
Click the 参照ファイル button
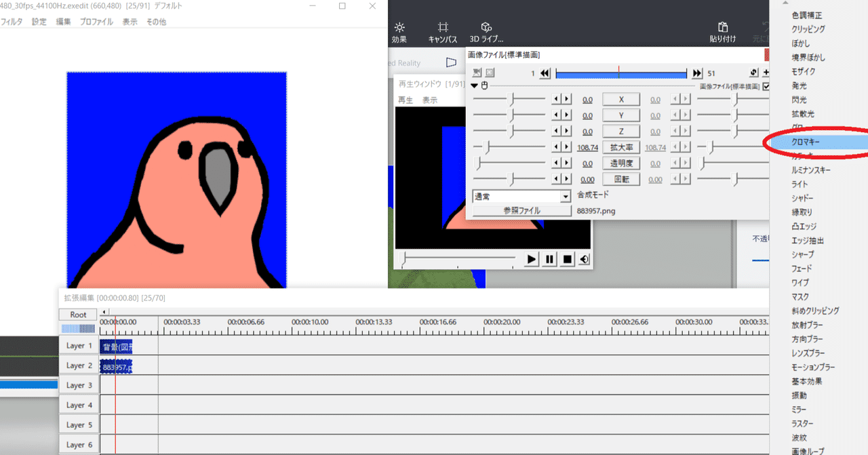(x=522, y=211)
